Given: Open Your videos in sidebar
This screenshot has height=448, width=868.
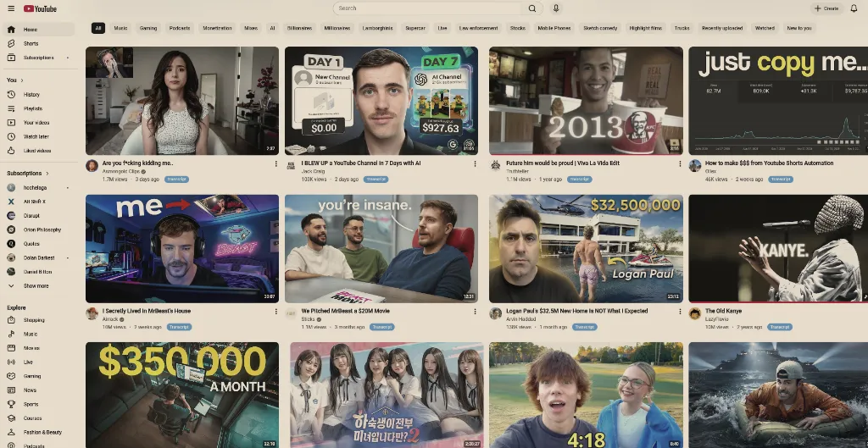Looking at the screenshot, I should coord(38,122).
